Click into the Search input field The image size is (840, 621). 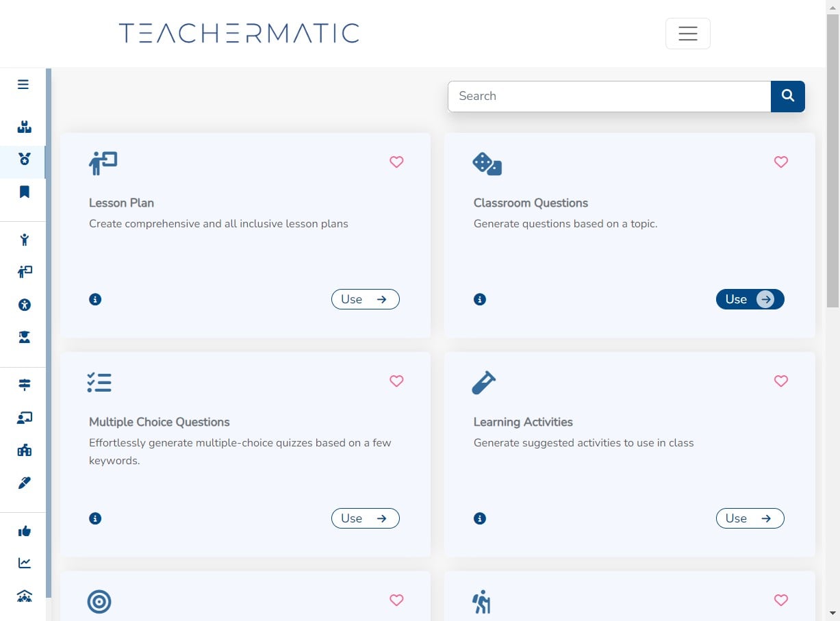(x=609, y=97)
